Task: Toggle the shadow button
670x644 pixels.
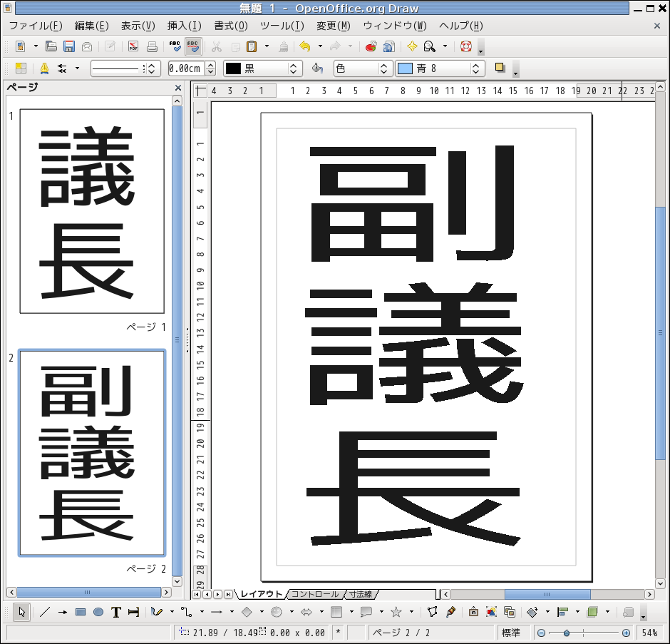Action: click(500, 68)
